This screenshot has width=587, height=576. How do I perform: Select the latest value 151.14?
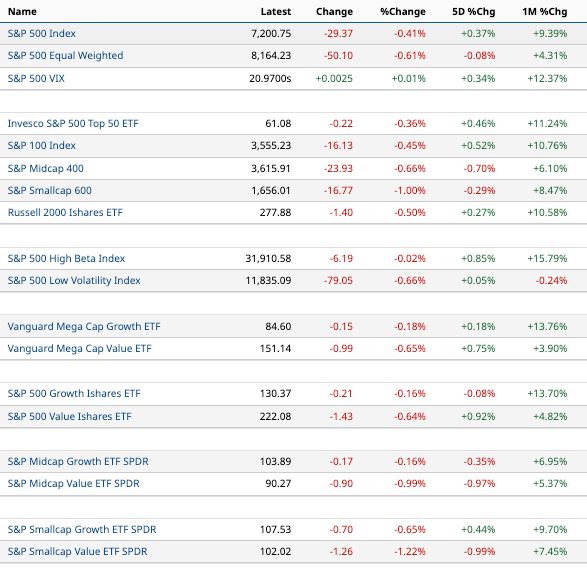275,348
